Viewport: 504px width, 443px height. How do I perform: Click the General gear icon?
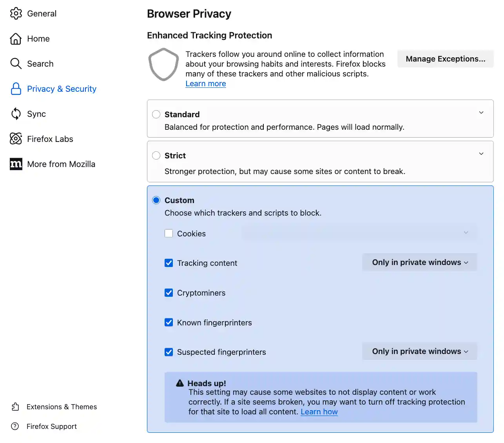click(x=16, y=14)
